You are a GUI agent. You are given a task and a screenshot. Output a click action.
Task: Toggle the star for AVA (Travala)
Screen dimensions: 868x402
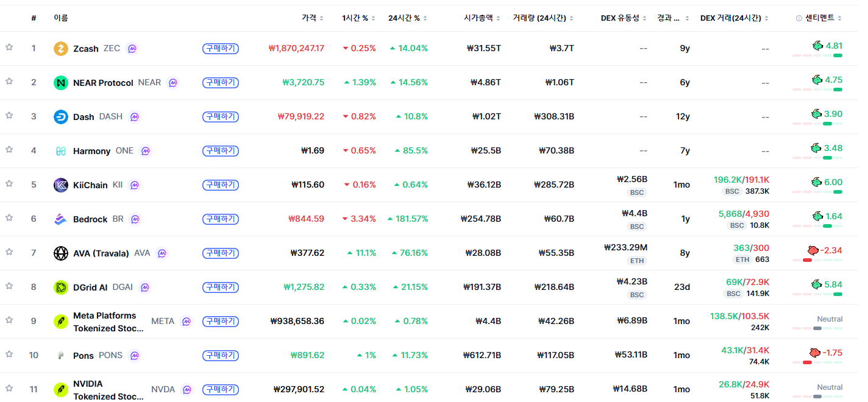click(x=9, y=252)
